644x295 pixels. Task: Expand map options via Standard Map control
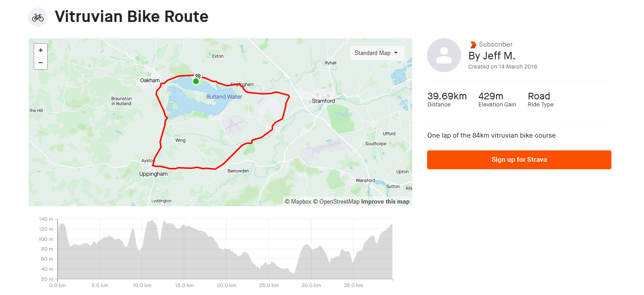(x=377, y=53)
